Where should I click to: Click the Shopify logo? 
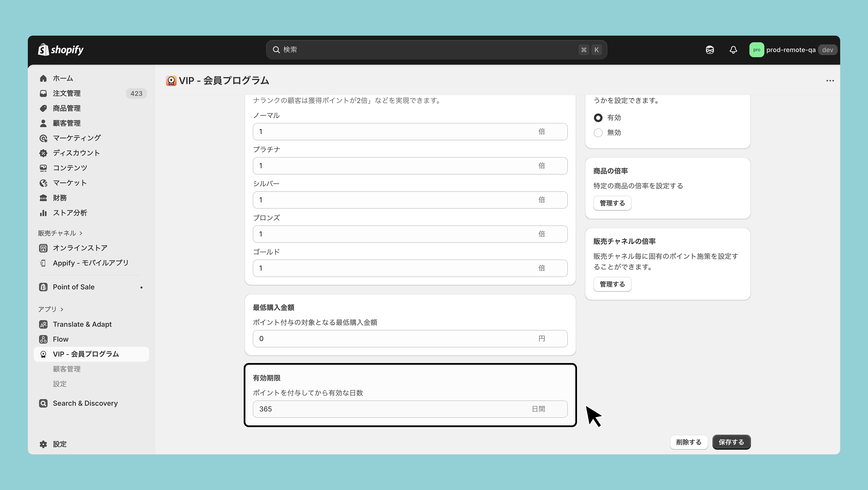(x=61, y=50)
